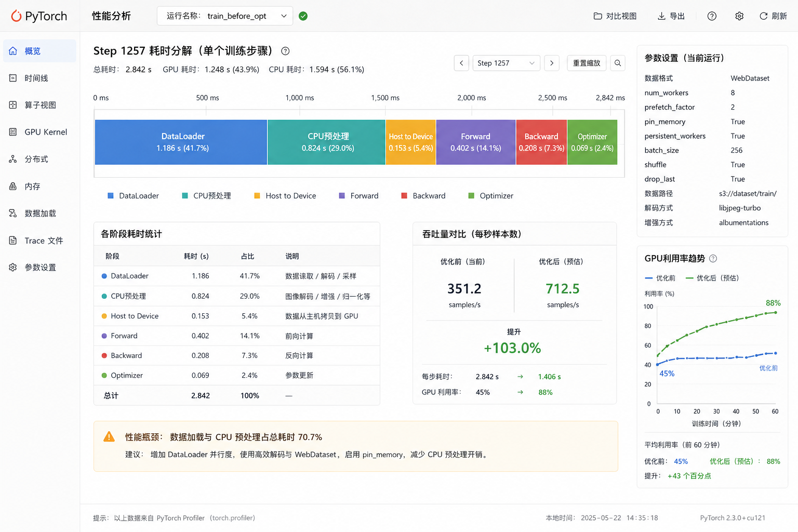The image size is (798, 532).
Task: Click the PyTorch flame logo
Action: (x=16, y=16)
